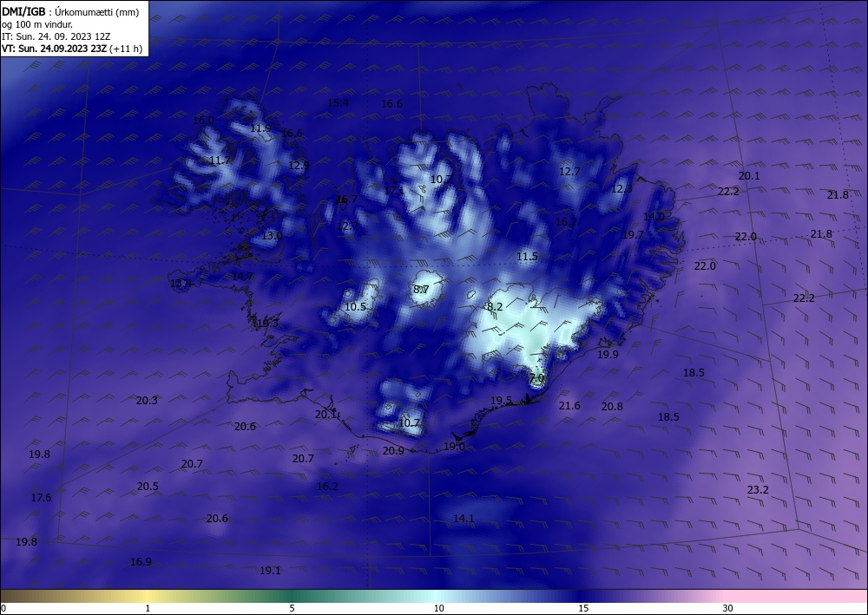Click the map value 14.0
Image resolution: width=868 pixels, height=615 pixels.
[654, 216]
